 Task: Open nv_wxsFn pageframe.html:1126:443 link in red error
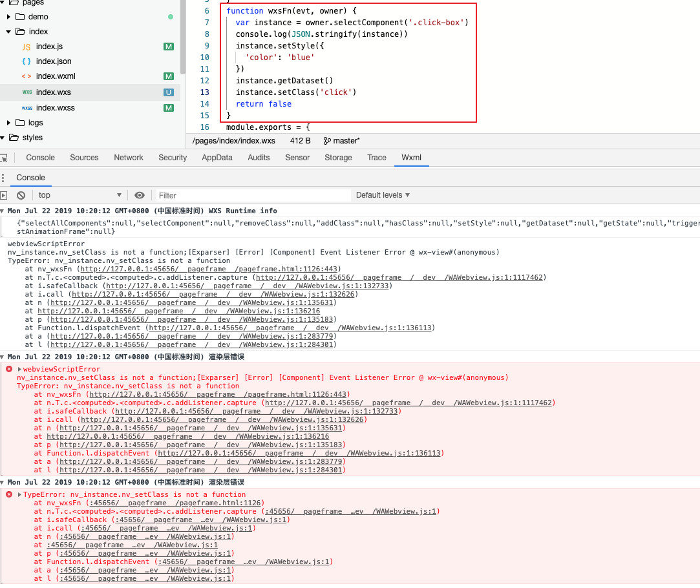pyautogui.click(x=218, y=394)
